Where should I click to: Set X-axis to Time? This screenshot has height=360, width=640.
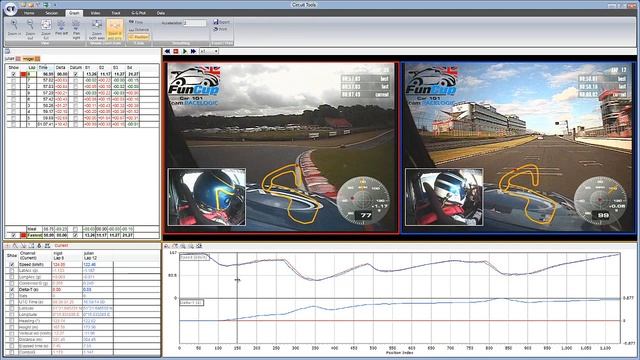136,22
